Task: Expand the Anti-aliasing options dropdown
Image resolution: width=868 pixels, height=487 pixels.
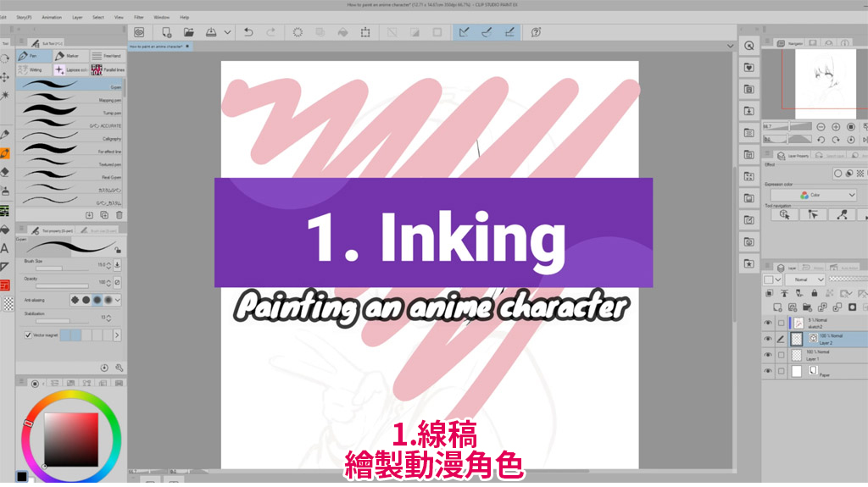Action: 118,300
